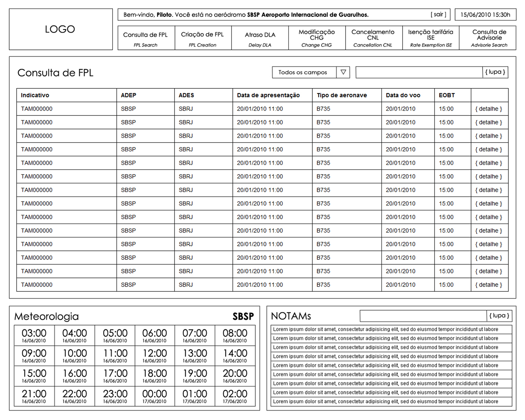The image size is (525, 420).
Task: Click the FPL search text field
Action: click(x=419, y=72)
